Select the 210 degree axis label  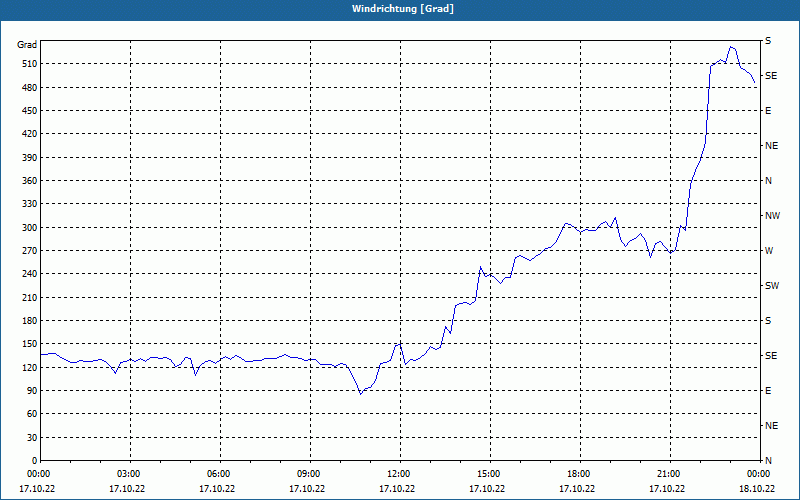pos(29,297)
